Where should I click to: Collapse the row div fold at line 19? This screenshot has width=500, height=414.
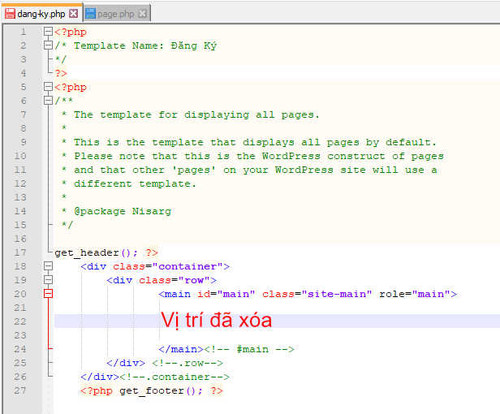48,280
